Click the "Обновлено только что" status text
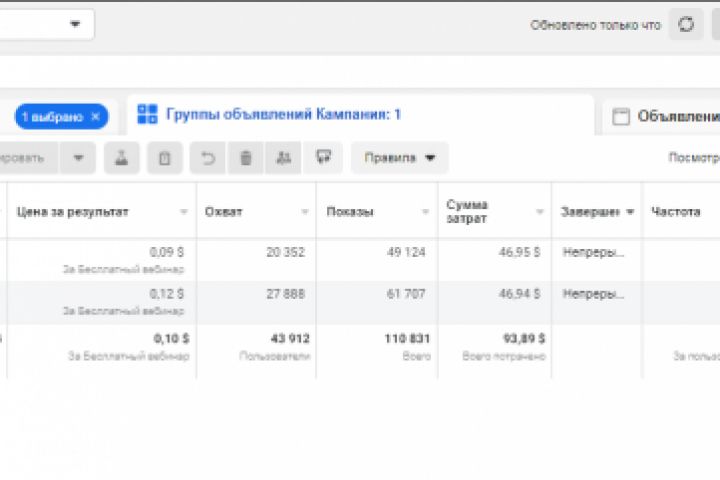The width and height of the screenshot is (720, 480). click(x=596, y=25)
